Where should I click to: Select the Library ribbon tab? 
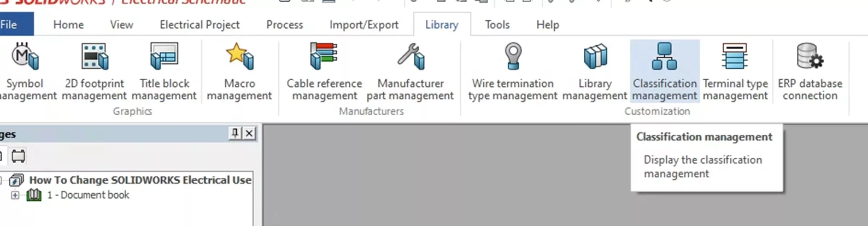point(442,25)
